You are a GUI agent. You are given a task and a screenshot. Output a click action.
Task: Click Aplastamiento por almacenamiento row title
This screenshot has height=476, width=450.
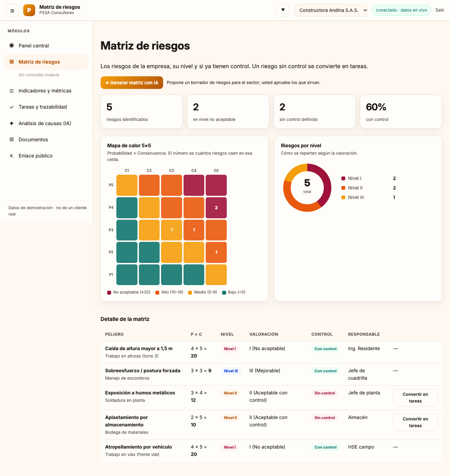coord(127,421)
